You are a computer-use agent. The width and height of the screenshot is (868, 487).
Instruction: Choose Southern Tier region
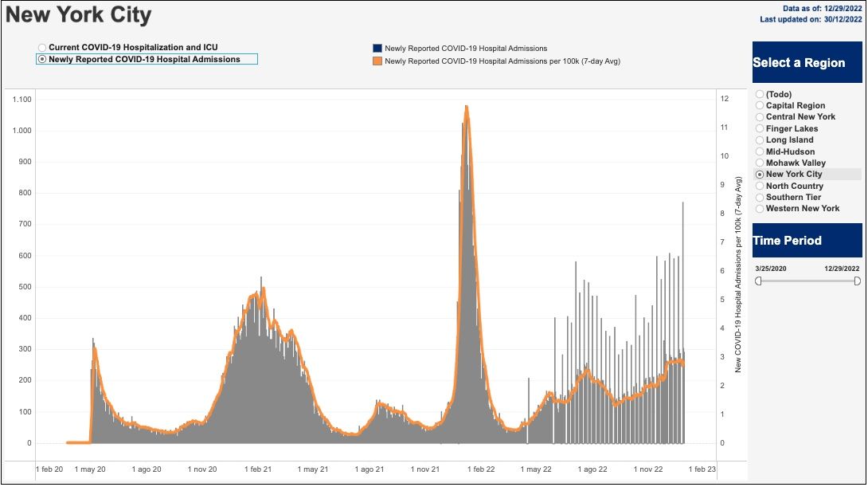coord(760,197)
